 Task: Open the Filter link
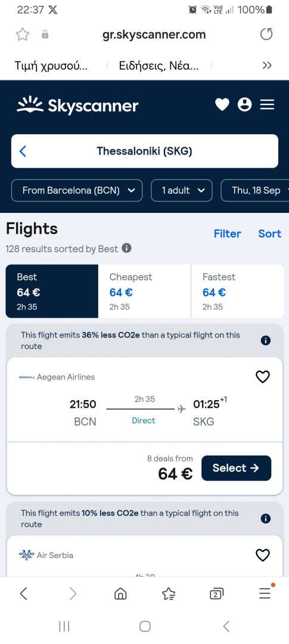(x=228, y=234)
